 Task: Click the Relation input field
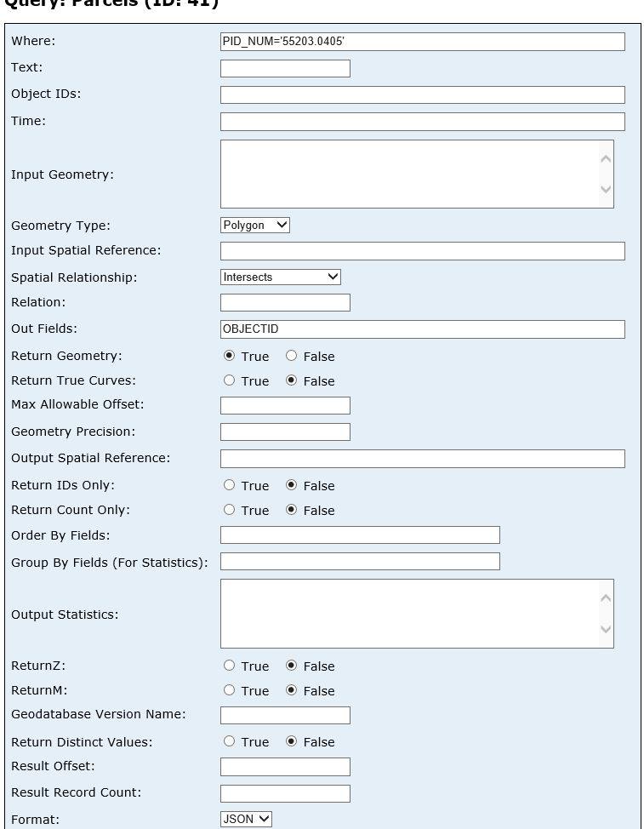285,302
